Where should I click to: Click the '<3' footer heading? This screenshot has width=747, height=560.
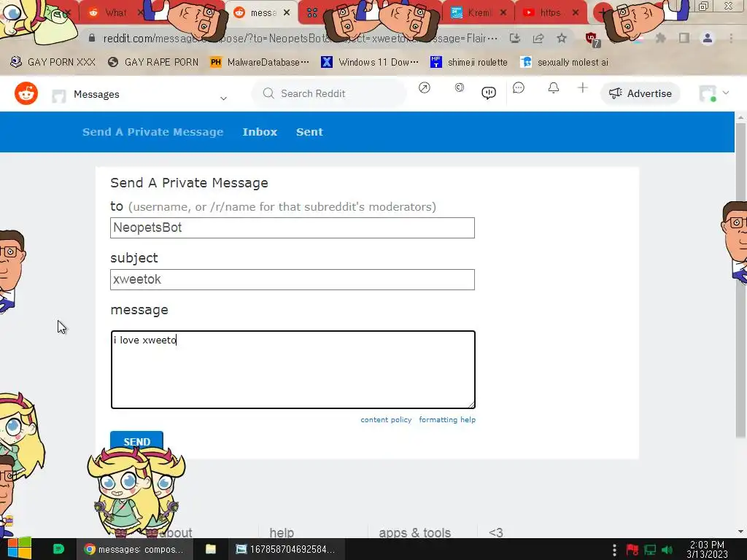click(x=496, y=532)
